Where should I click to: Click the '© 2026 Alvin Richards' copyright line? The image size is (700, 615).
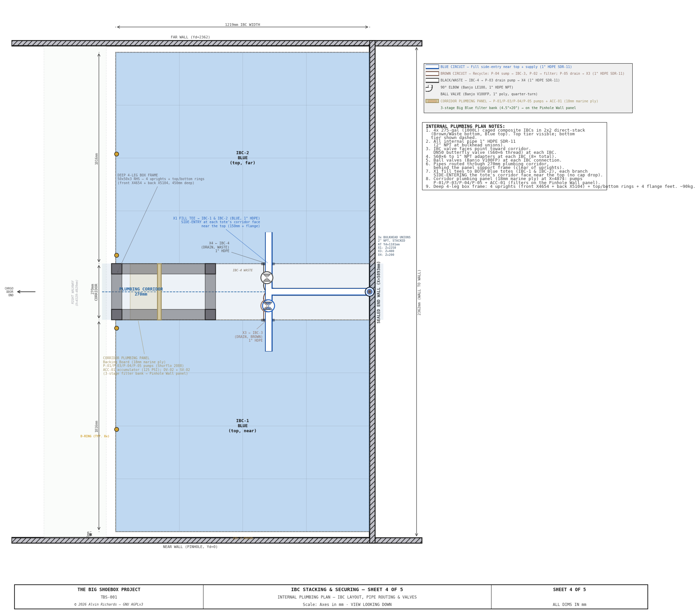point(109,604)
